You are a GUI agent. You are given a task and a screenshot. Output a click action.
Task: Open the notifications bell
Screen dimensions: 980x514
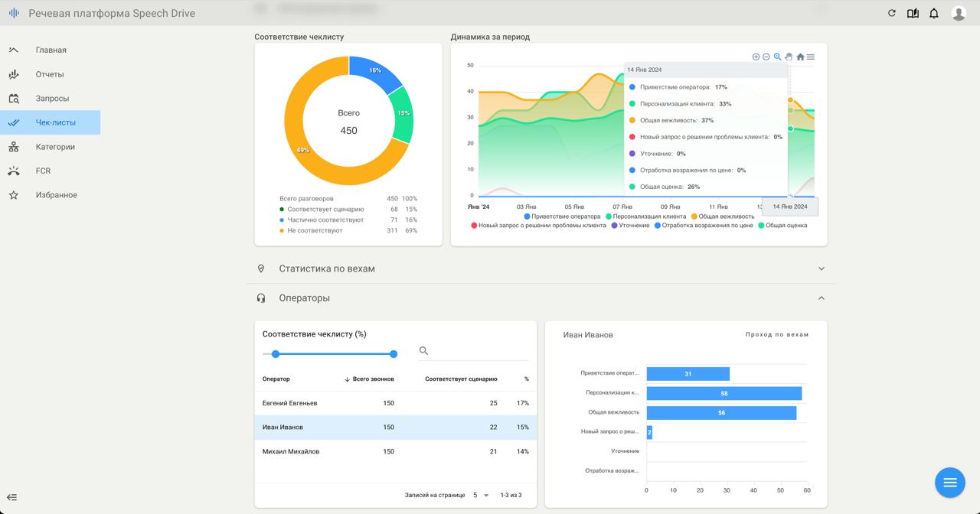pos(934,13)
